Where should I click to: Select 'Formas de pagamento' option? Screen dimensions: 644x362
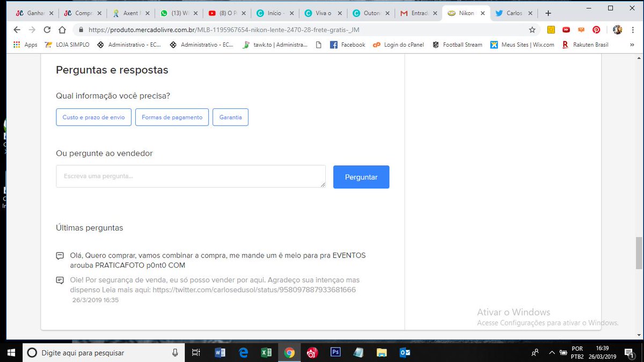coord(172,117)
